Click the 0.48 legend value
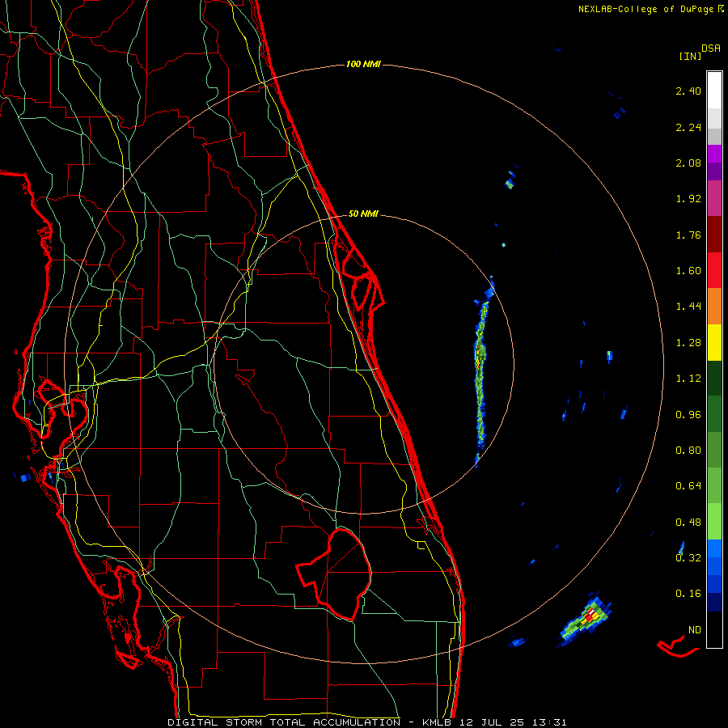Viewport: 728px width, 728px height. pyautogui.click(x=688, y=523)
